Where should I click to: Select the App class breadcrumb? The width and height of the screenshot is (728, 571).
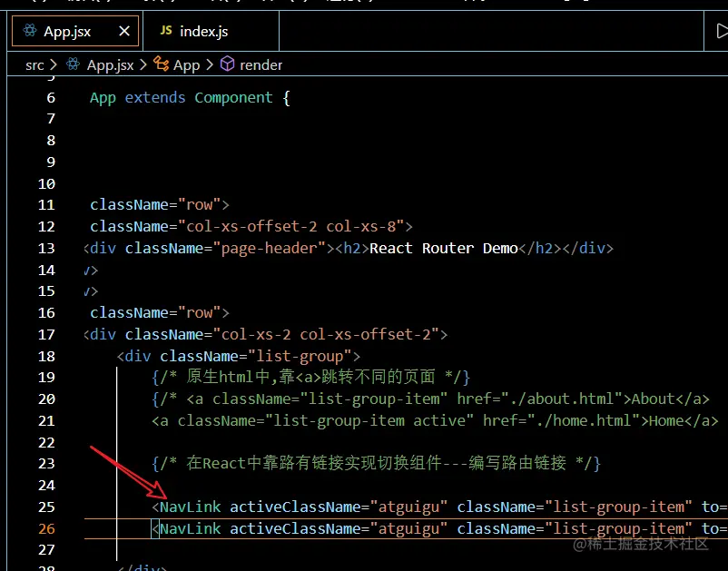point(186,65)
